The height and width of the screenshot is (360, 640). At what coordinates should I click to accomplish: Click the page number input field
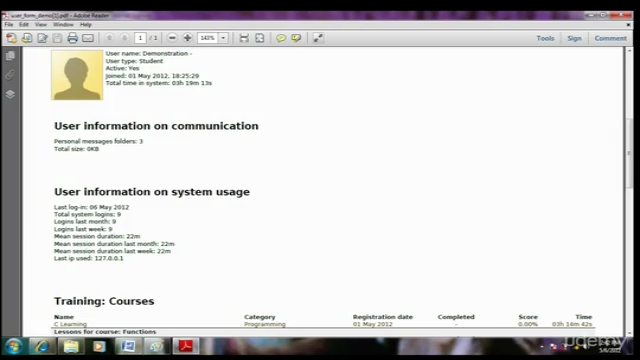coord(140,38)
